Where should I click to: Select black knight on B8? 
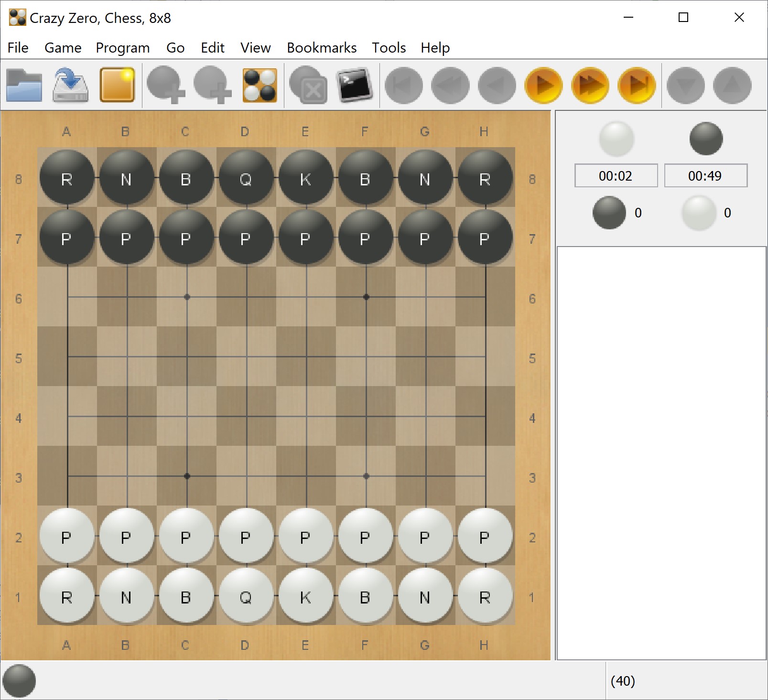[x=127, y=178]
